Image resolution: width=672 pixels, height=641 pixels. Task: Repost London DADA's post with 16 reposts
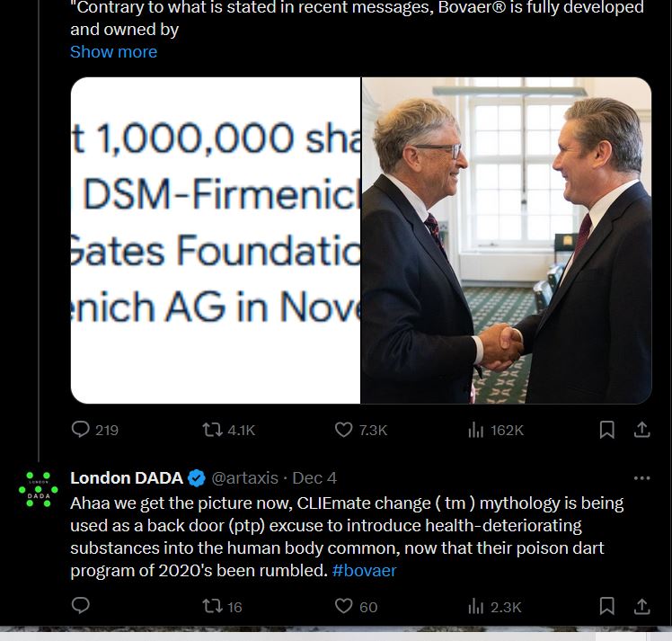[x=213, y=606]
